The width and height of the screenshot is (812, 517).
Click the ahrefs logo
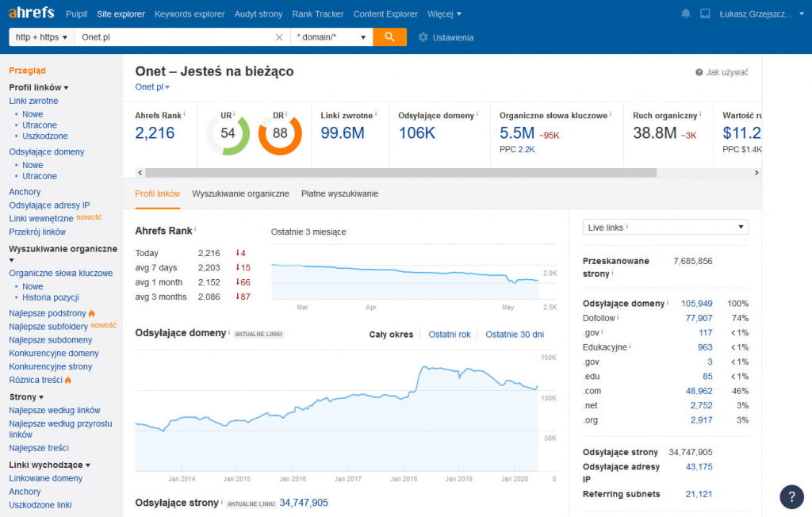click(32, 13)
